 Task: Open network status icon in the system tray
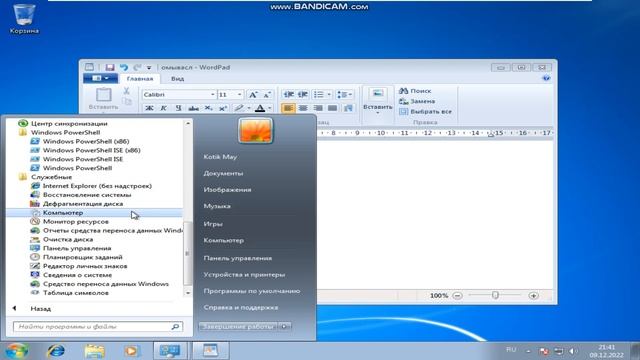click(558, 351)
